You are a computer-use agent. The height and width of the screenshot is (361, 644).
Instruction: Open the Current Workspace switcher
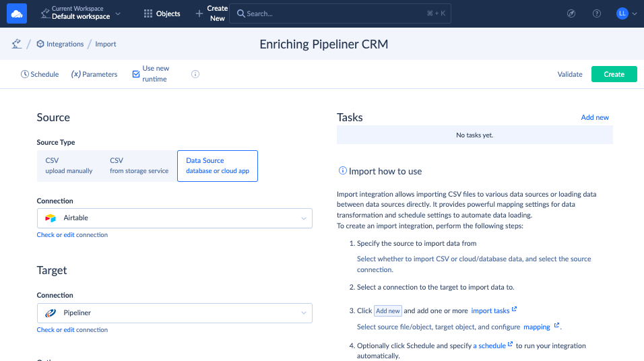point(81,13)
